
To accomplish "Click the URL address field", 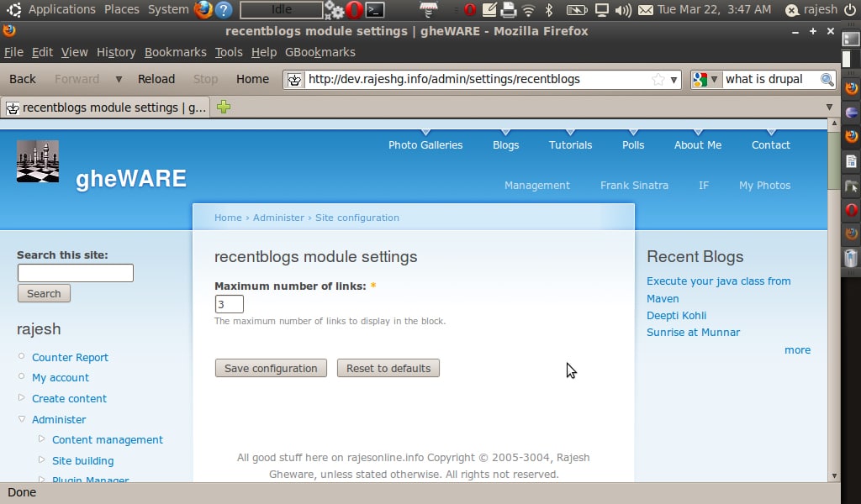I will click(x=477, y=80).
